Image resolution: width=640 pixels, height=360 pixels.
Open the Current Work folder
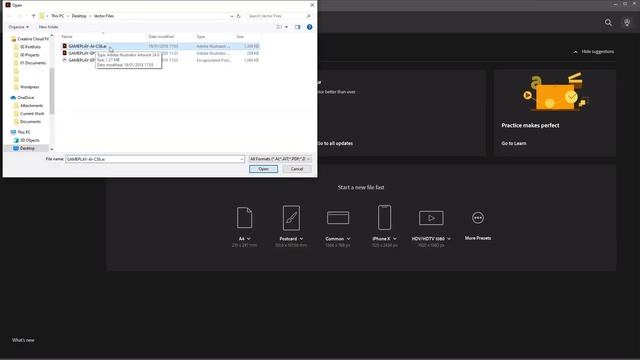pyautogui.click(x=32, y=113)
